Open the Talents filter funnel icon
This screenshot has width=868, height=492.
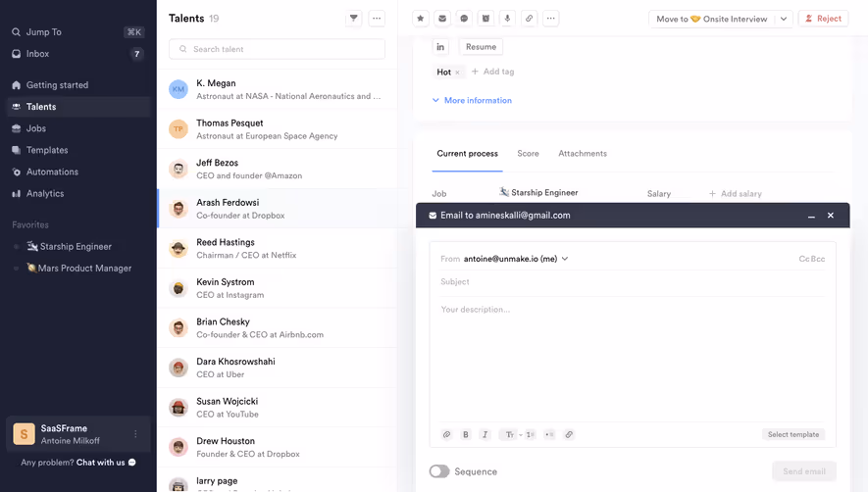[x=354, y=19]
